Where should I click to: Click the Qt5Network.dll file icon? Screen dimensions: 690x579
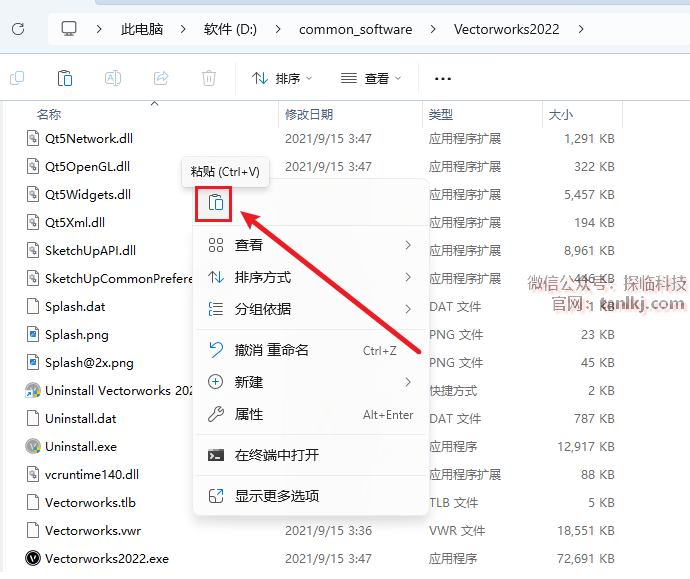pyautogui.click(x=33, y=138)
